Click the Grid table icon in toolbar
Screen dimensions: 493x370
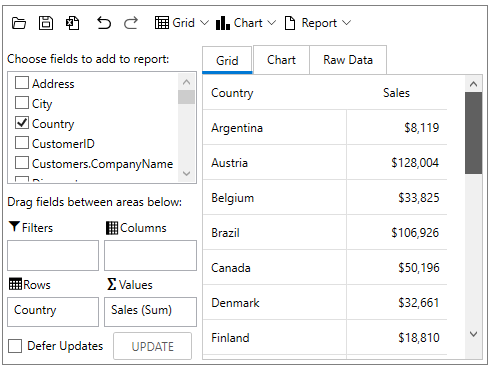pyautogui.click(x=162, y=23)
